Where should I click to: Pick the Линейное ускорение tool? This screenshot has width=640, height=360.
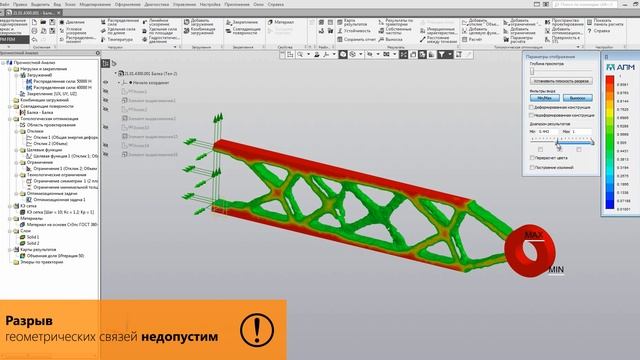click(155, 22)
